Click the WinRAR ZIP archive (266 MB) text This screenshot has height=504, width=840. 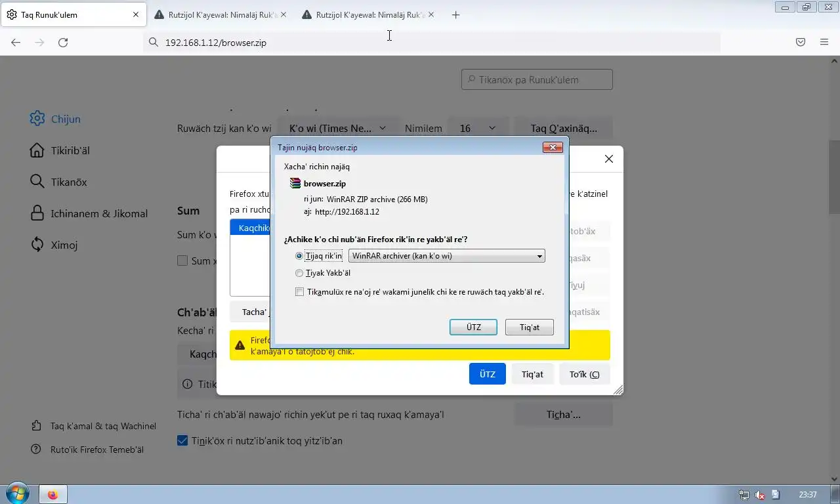(x=377, y=199)
